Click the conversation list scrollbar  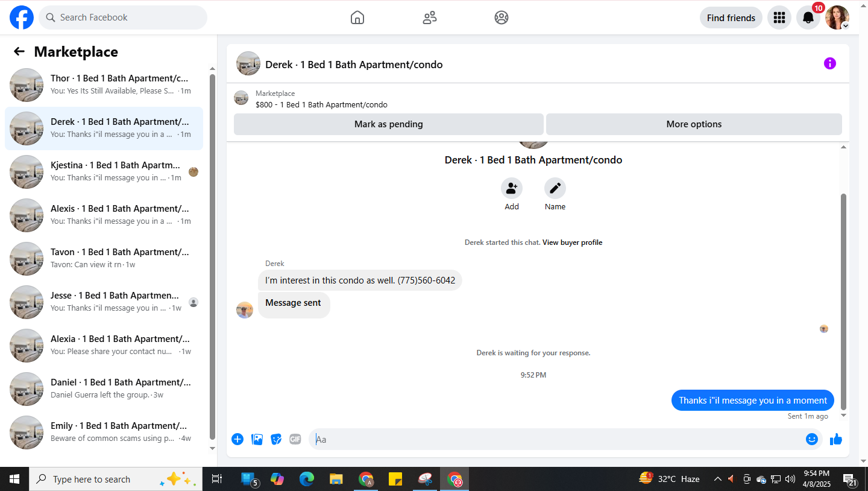pyautogui.click(x=212, y=256)
